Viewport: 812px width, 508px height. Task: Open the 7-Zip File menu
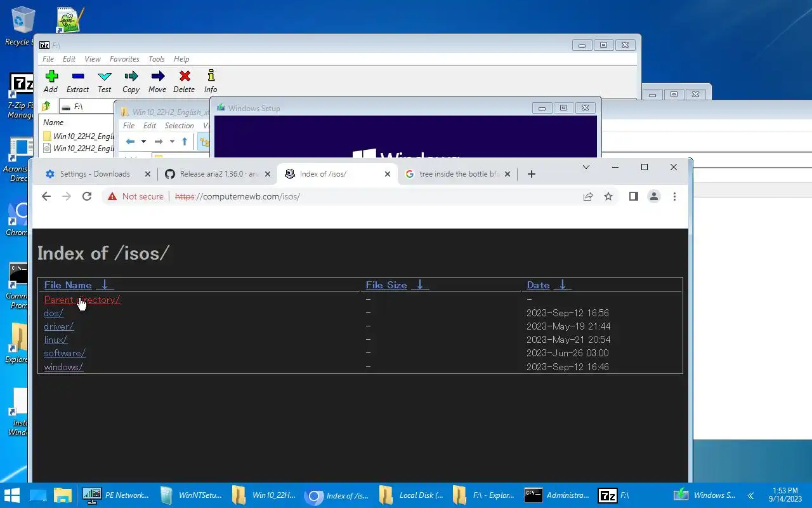(x=48, y=59)
